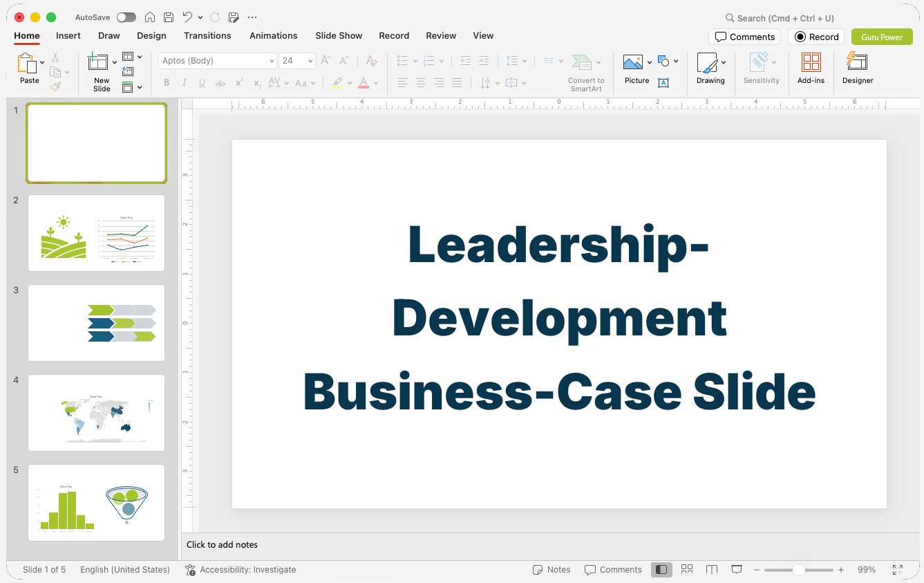Viewport: 924px width, 583px height.
Task: Expand the New Slide dropdown arrow
Action: [x=115, y=63]
